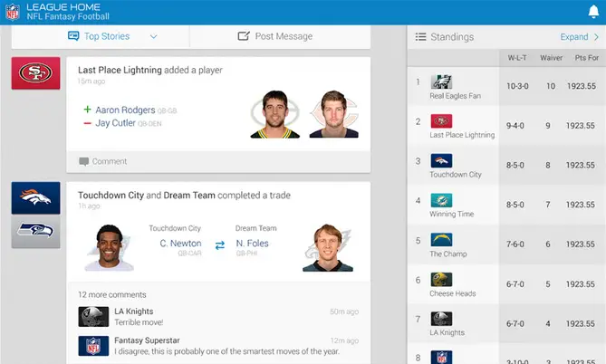Click the W-L-T column header

517,58
